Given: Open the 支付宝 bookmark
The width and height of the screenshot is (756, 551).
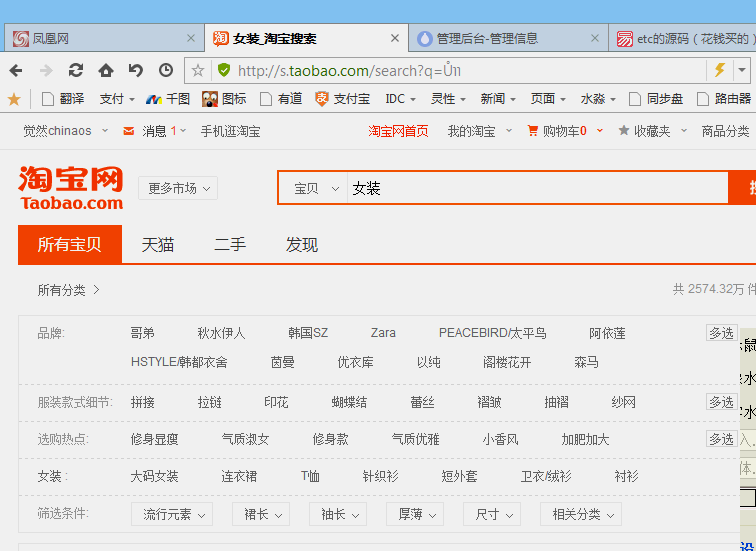Looking at the screenshot, I should [x=342, y=99].
